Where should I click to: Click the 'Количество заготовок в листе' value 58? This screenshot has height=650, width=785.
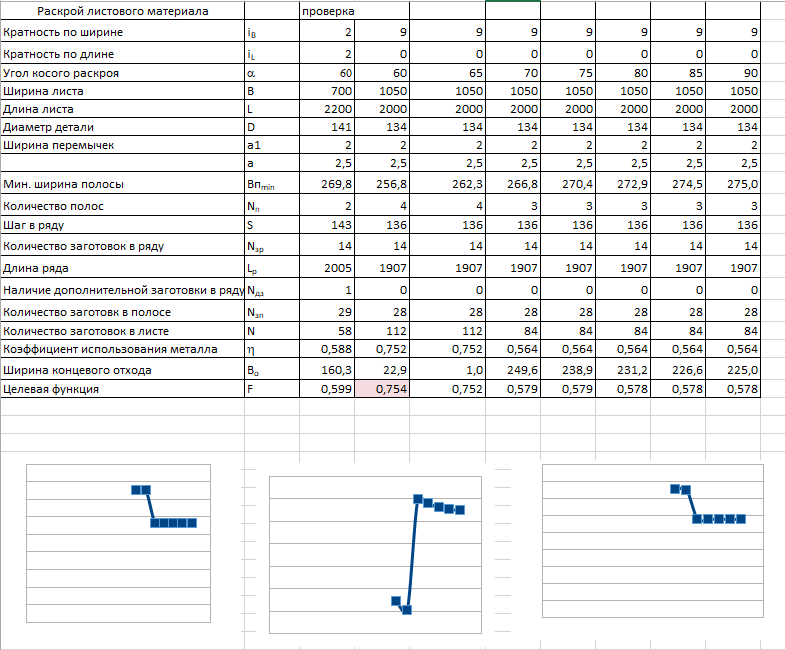coord(327,331)
